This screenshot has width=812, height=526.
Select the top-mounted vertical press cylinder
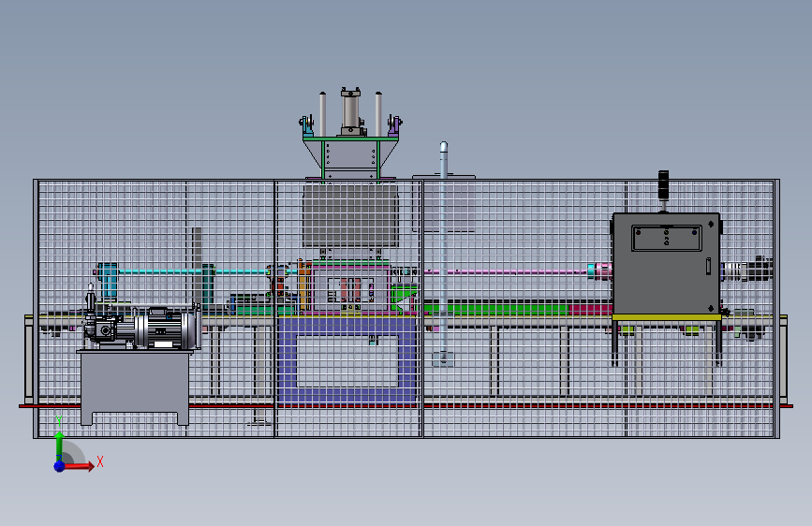(x=350, y=112)
